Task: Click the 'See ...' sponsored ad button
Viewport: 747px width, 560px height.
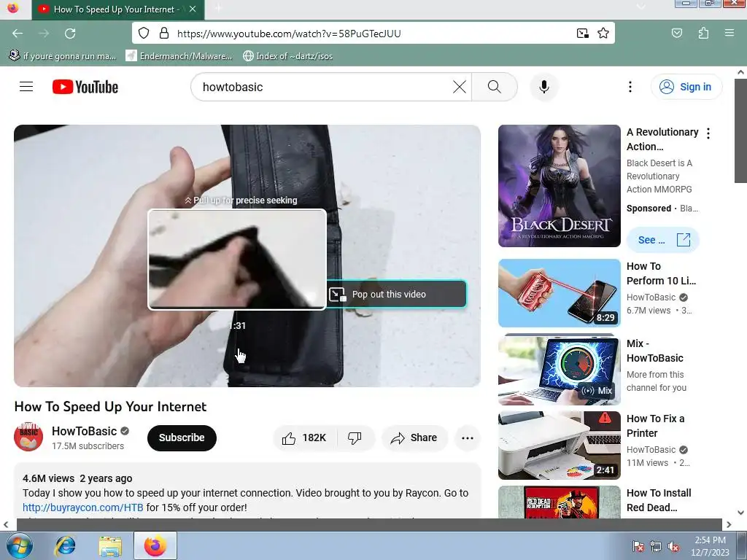Action: coord(662,240)
